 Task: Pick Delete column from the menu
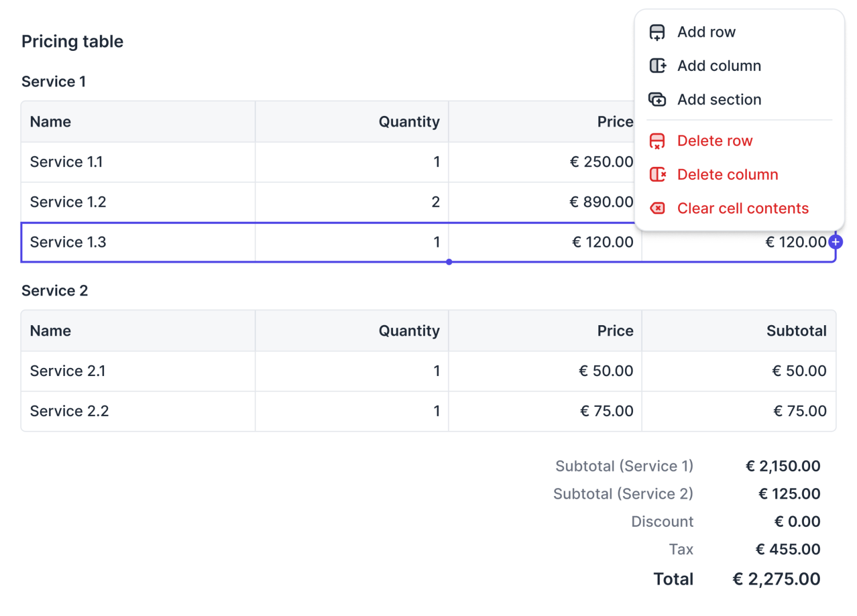(739, 174)
